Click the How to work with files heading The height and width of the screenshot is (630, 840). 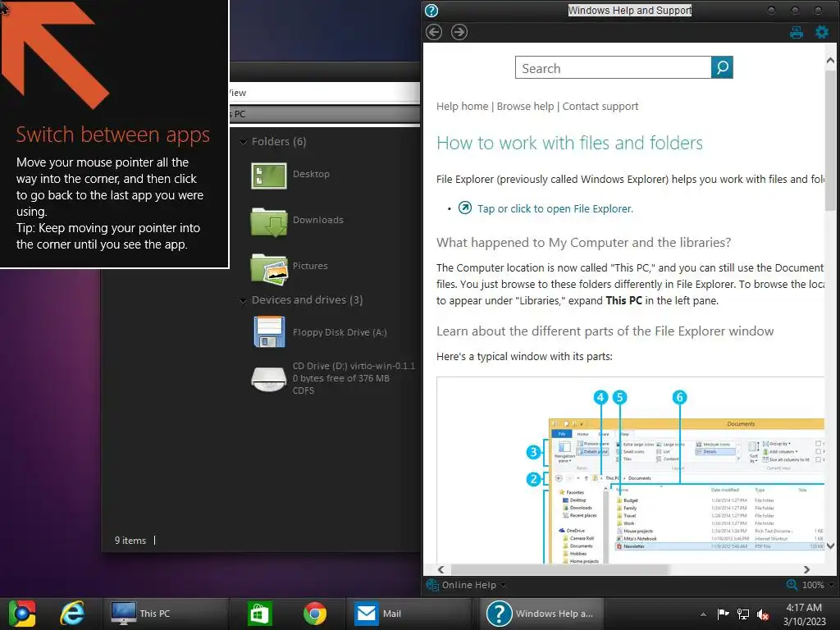click(x=569, y=143)
